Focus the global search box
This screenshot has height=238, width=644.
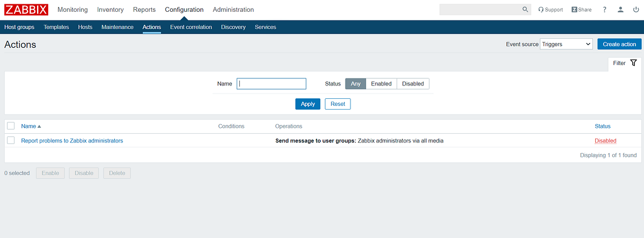pos(481,10)
